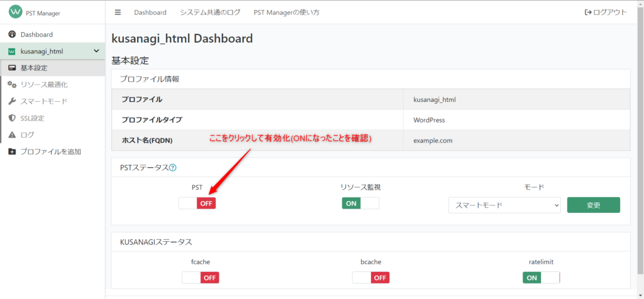Select ログ sidebar item
The width and height of the screenshot is (644, 299).
tap(53, 134)
